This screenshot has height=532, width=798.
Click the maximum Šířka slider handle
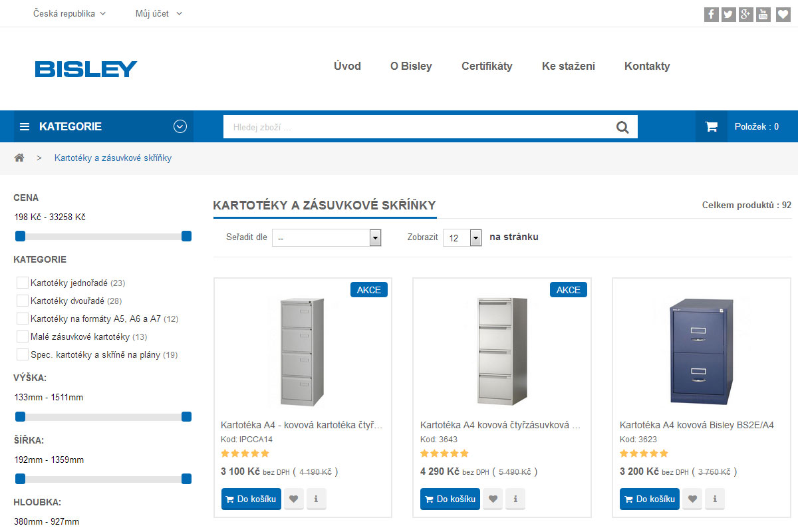186,479
